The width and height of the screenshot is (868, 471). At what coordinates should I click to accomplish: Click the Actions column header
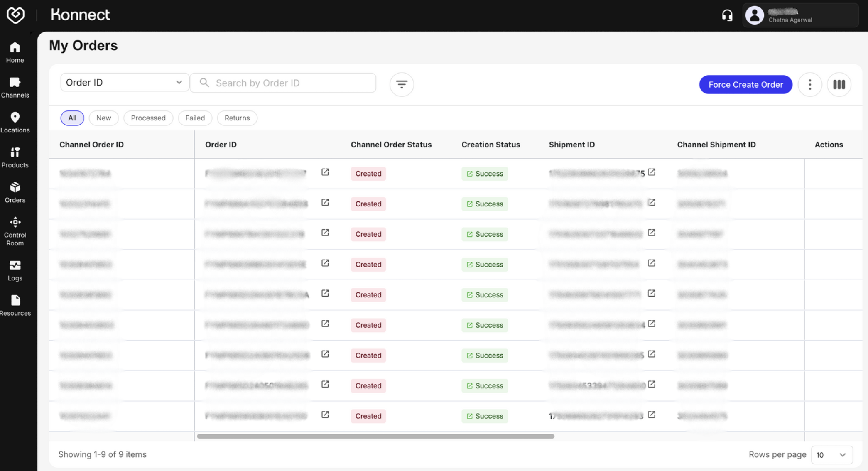pyautogui.click(x=829, y=145)
